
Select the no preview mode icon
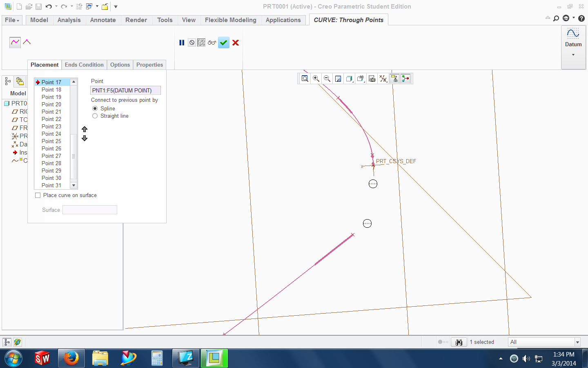[192, 43]
